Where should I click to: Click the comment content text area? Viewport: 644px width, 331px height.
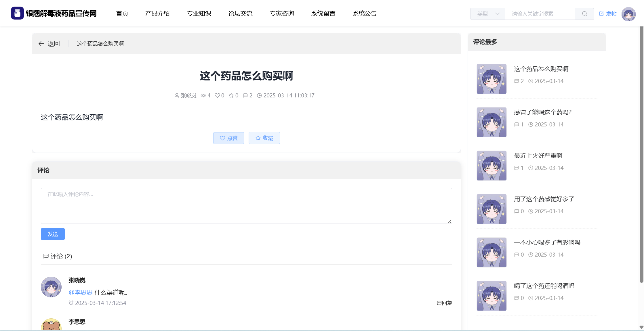pyautogui.click(x=246, y=206)
